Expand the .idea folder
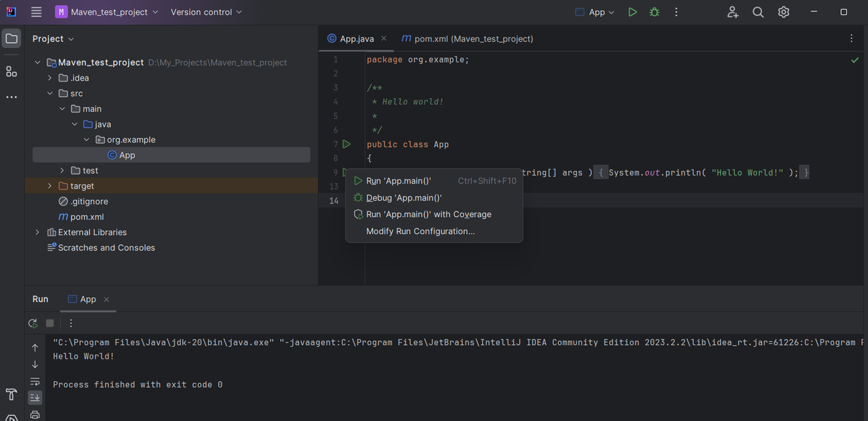868x421 pixels. (x=50, y=78)
